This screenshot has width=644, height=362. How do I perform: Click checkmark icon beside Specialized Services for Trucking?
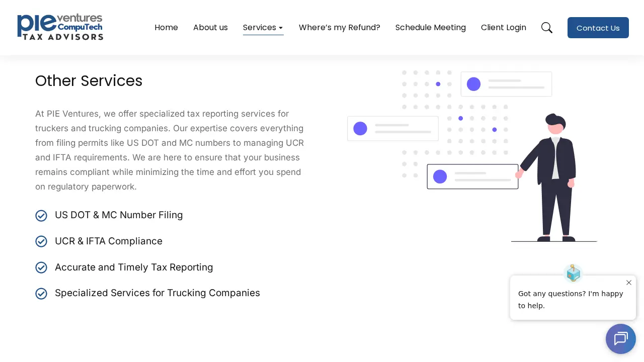[41, 294]
